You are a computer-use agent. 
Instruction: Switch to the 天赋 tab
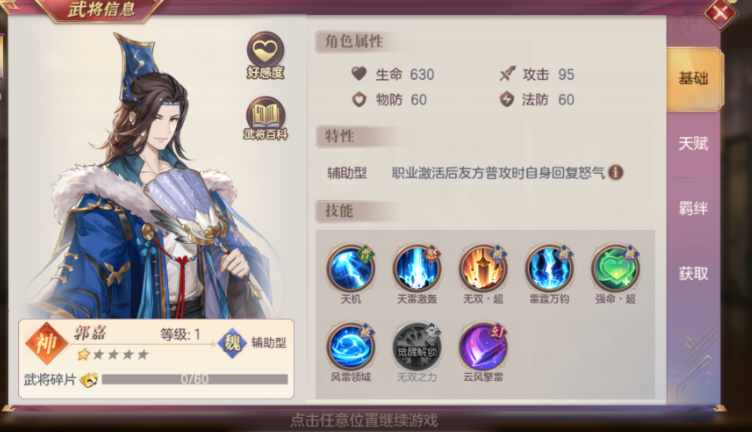click(x=693, y=143)
